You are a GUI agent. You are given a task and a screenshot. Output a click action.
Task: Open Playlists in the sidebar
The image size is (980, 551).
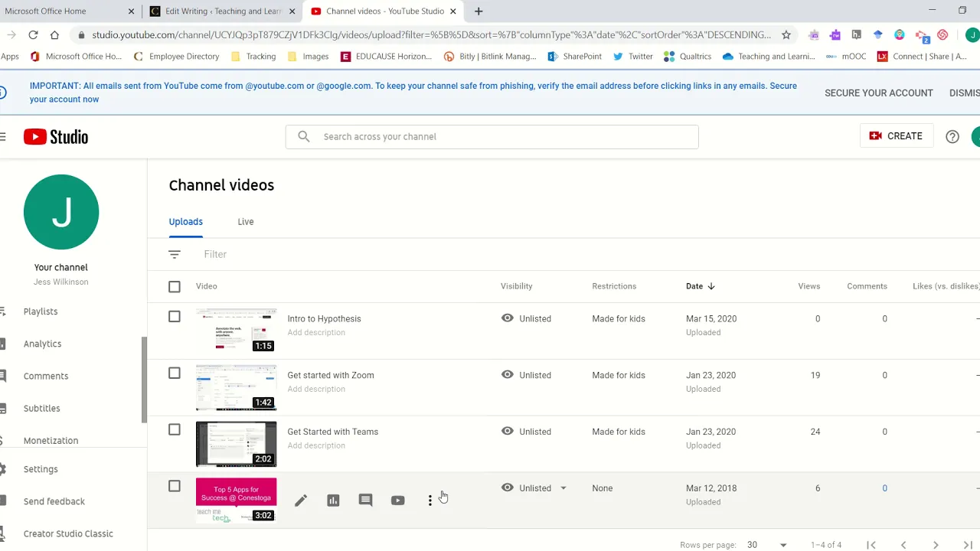coord(41,311)
